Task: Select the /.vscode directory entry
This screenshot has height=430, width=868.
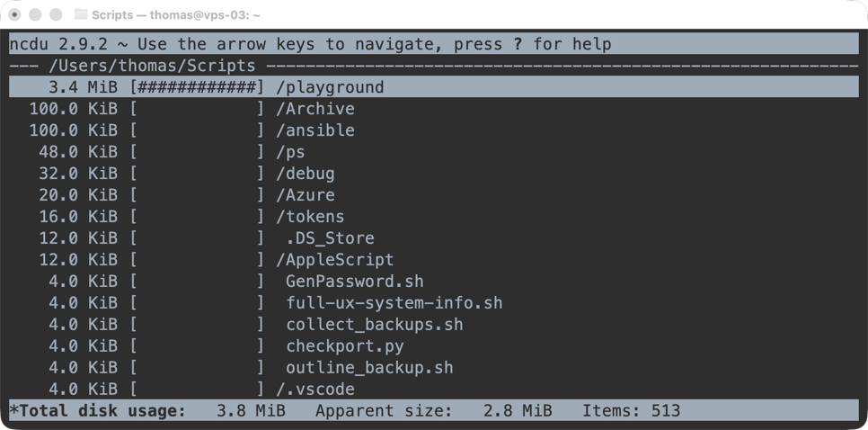Action: pos(315,390)
